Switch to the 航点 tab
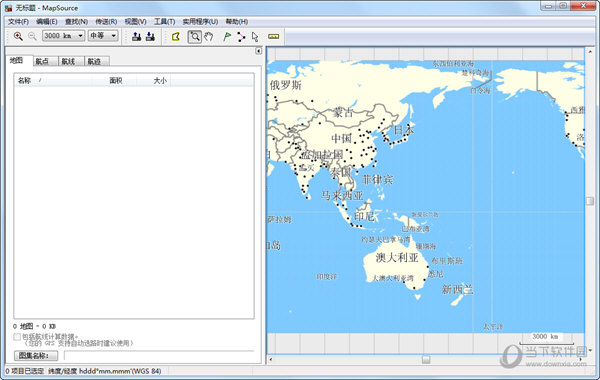The image size is (600, 380). point(46,61)
